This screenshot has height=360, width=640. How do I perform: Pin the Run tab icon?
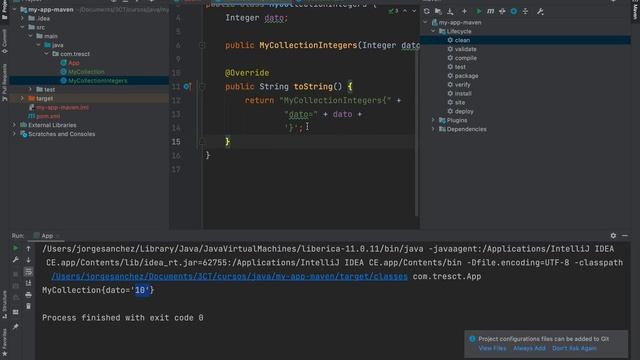tap(16, 327)
